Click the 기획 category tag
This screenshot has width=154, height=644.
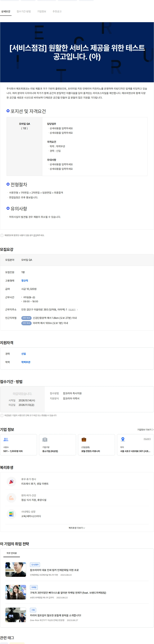click(33, 610)
